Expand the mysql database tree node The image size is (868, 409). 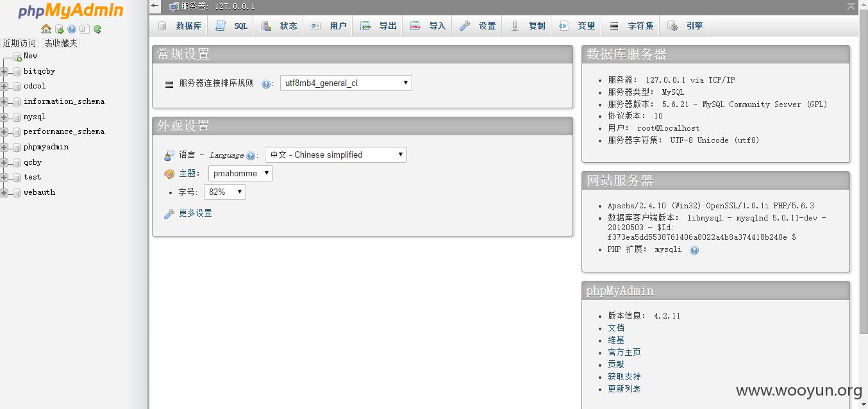click(4, 117)
